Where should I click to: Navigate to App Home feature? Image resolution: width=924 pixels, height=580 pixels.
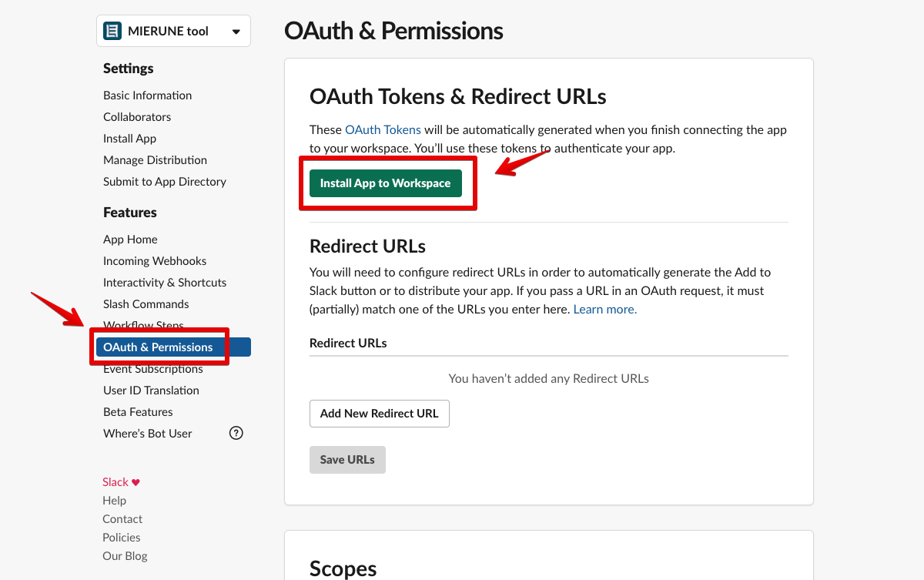coord(130,240)
